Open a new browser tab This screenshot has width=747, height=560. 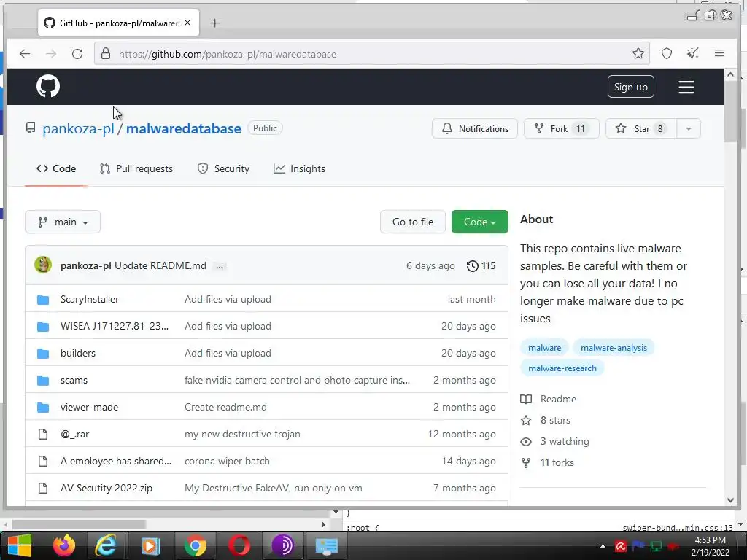coord(215,23)
